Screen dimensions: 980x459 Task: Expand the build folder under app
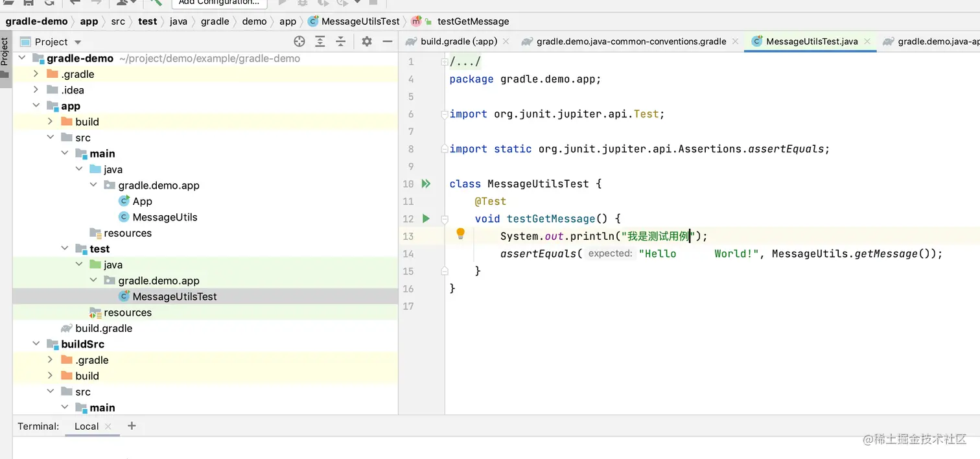50,122
